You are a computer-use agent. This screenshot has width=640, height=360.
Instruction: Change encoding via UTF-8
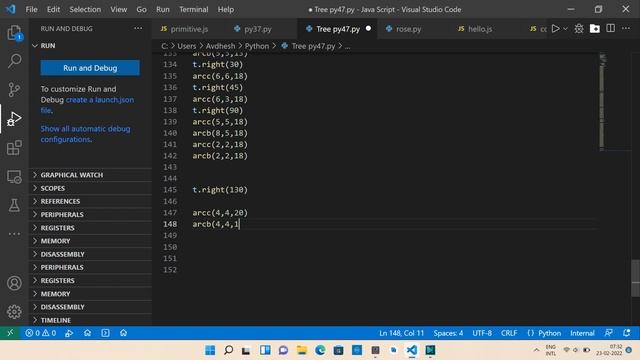coord(482,333)
